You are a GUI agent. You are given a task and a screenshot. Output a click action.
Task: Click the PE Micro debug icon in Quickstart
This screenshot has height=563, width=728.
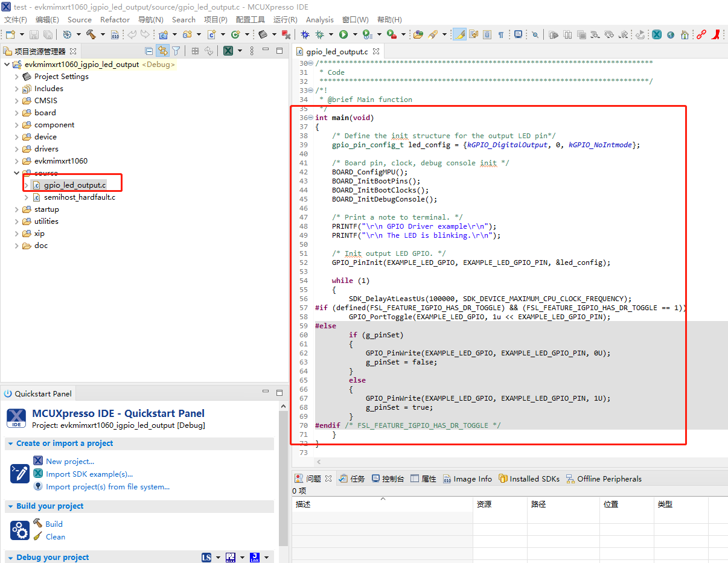pos(230,557)
